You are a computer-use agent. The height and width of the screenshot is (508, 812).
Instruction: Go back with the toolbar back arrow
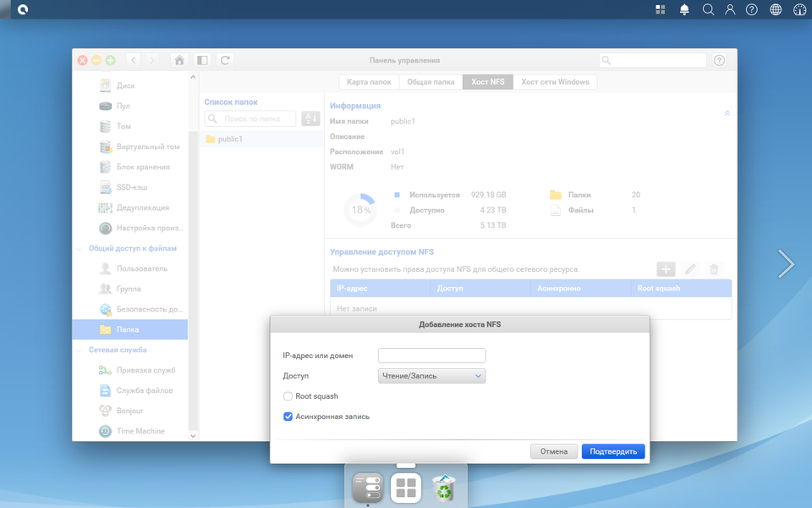coord(134,60)
